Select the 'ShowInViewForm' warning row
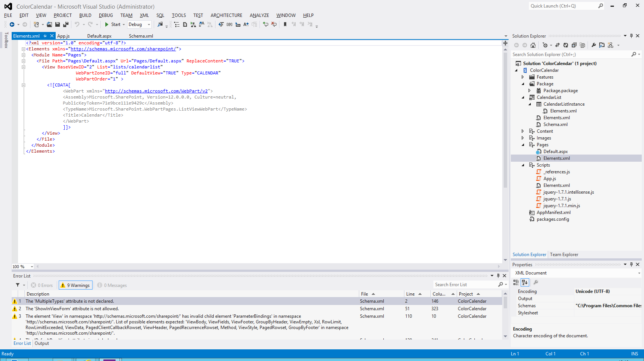644x361 pixels. (x=257, y=309)
